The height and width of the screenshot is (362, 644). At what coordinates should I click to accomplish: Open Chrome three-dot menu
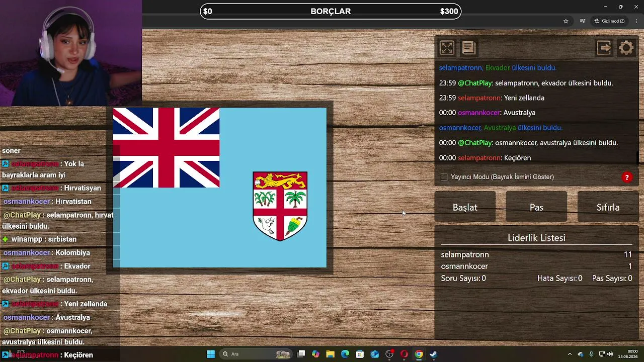pyautogui.click(x=636, y=21)
